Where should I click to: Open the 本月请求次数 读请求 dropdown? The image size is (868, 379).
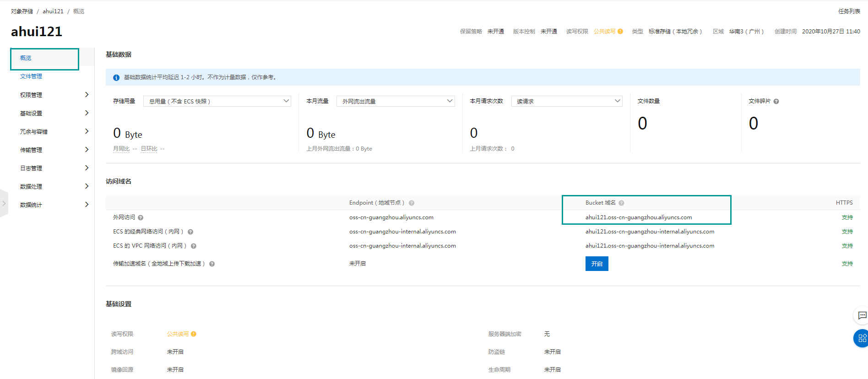[x=567, y=101]
